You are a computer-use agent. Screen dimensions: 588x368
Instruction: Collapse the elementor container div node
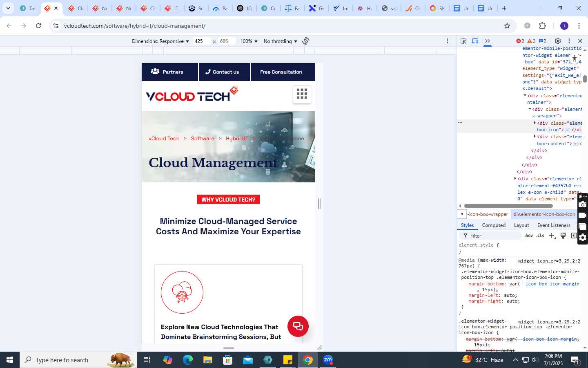[525, 96]
